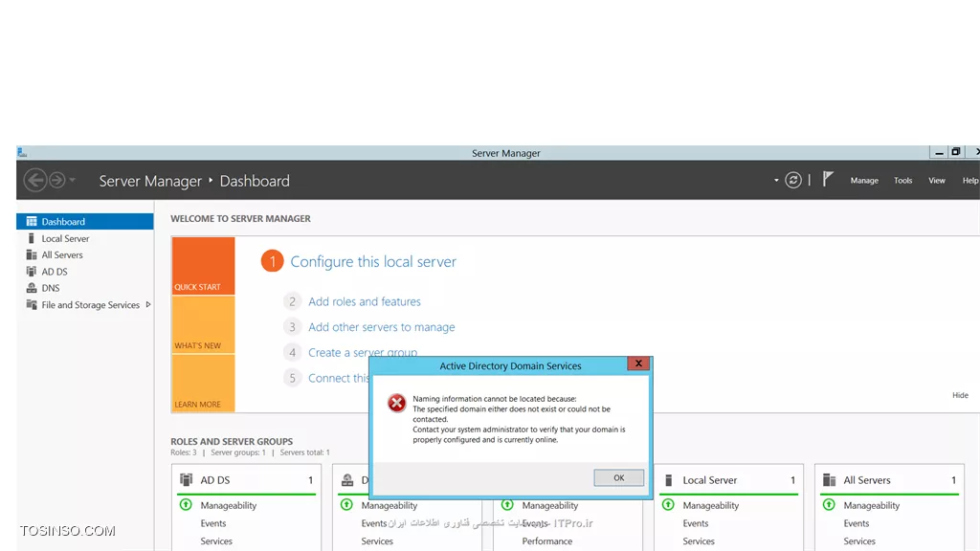The width and height of the screenshot is (980, 551).
Task: Click the green status icon in Local Server tile
Action: click(668, 505)
